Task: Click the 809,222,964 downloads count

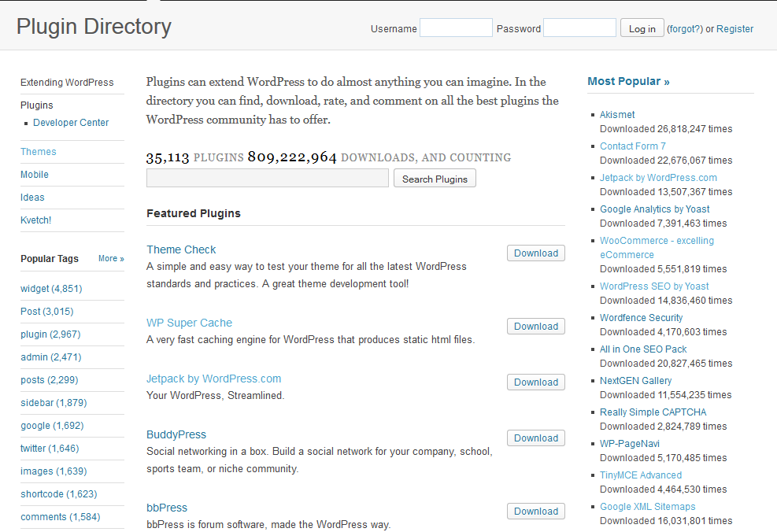Action: point(292,157)
